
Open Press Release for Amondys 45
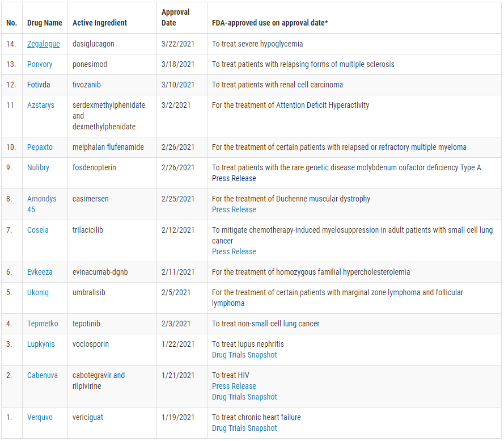(234, 209)
